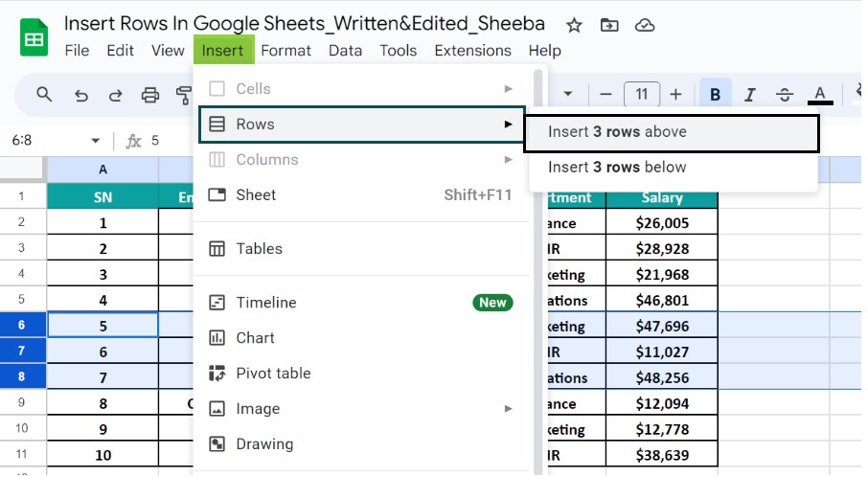Click the cell containing $26,005
868x477 pixels.
(662, 223)
